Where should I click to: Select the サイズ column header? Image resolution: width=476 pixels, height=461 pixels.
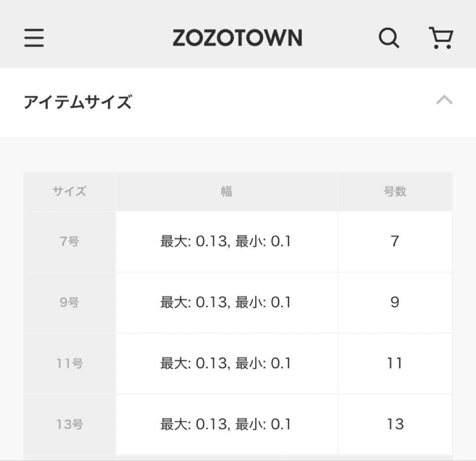[70, 191]
